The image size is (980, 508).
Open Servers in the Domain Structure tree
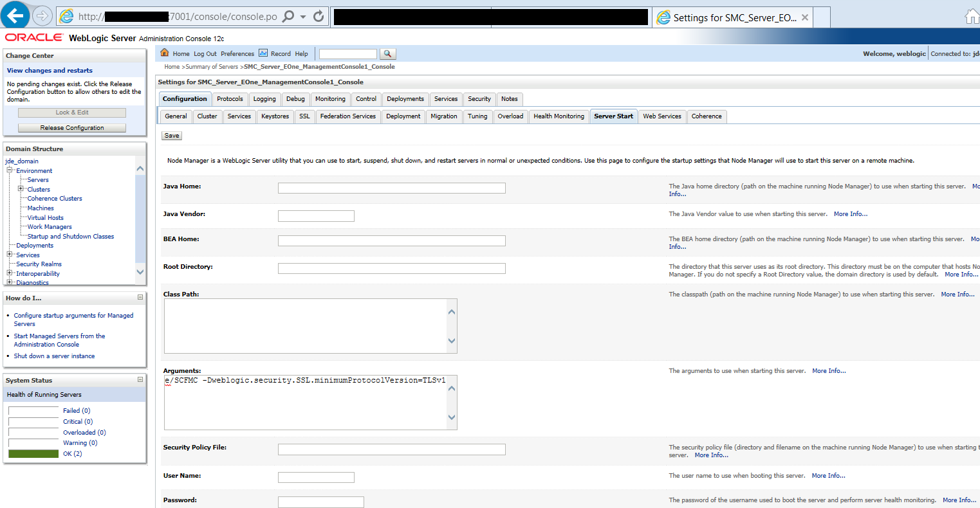pos(38,180)
